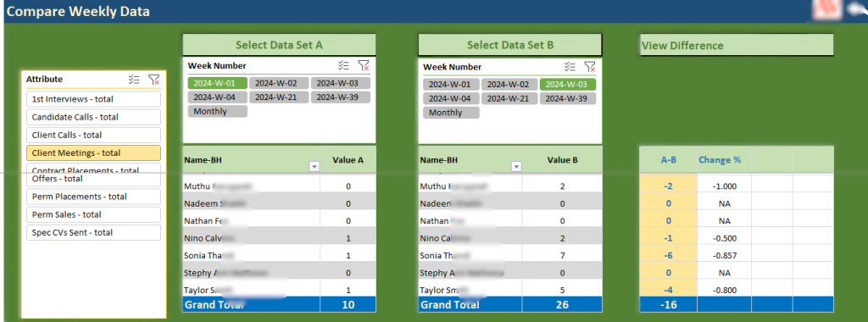Clear filter on Data Set A Week Number
The width and height of the screenshot is (868, 322).
click(364, 66)
